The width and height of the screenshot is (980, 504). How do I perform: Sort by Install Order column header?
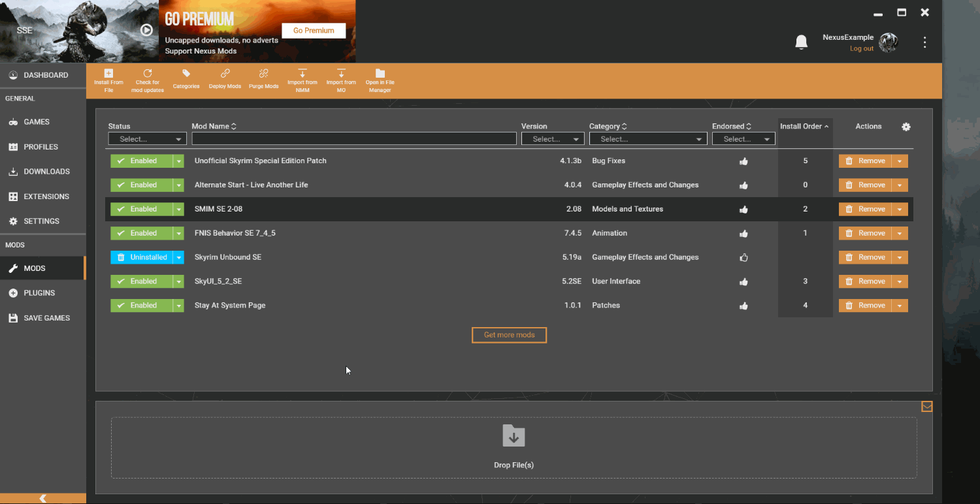pos(804,127)
